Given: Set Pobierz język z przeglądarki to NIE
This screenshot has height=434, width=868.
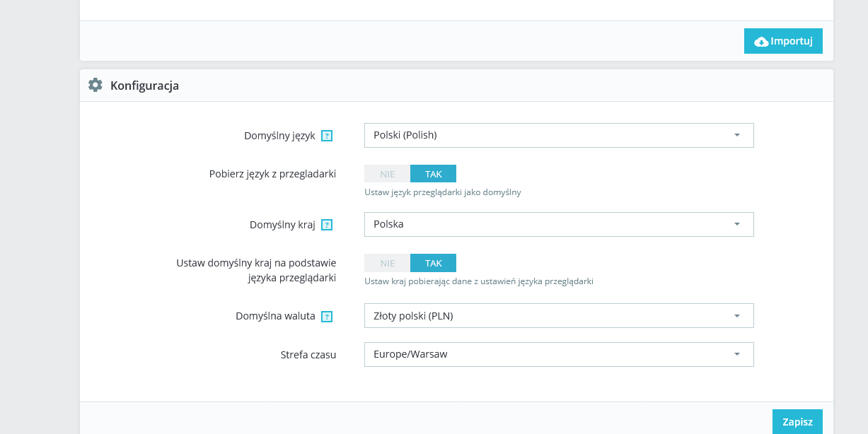Looking at the screenshot, I should click(x=388, y=174).
